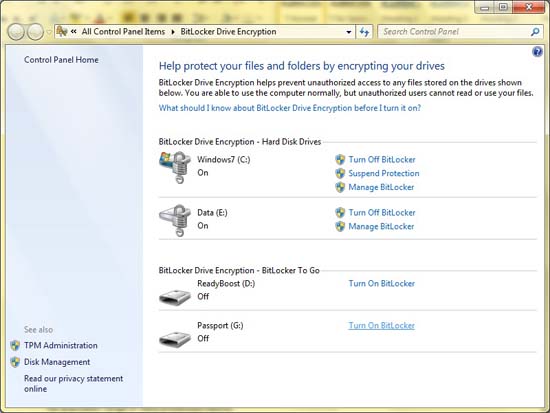Go forward with the Forward arrow button

[35, 32]
